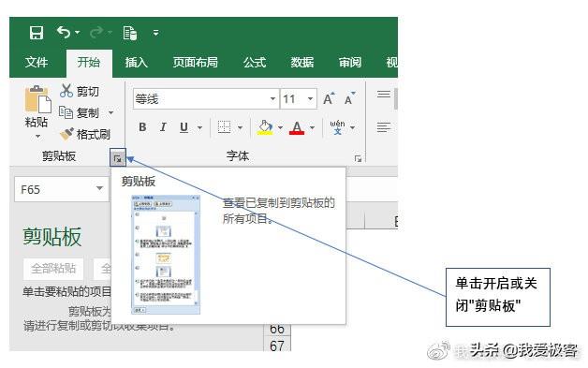Expand the font name dropdown arrow
Image resolution: width=588 pixels, height=368 pixels.
click(x=273, y=99)
